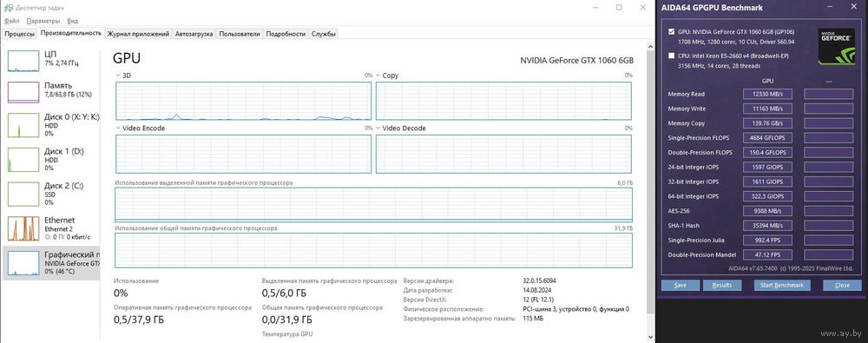The height and width of the screenshot is (343, 868).
Task: Switch to the Автозагрузка tab
Action: point(194,34)
